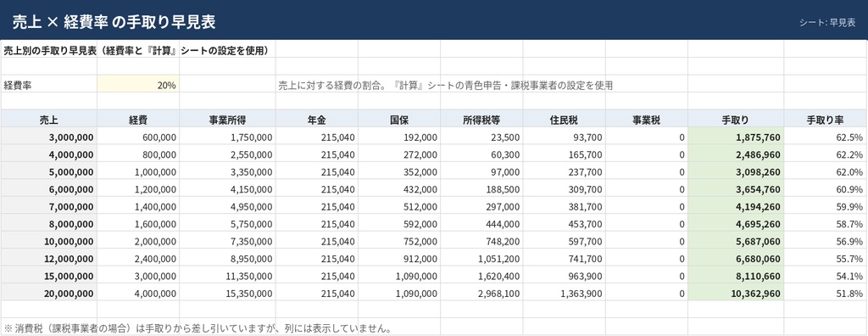Click the 事業所得 cell 7,350,000
This screenshot has height=336, width=868.
click(227, 241)
